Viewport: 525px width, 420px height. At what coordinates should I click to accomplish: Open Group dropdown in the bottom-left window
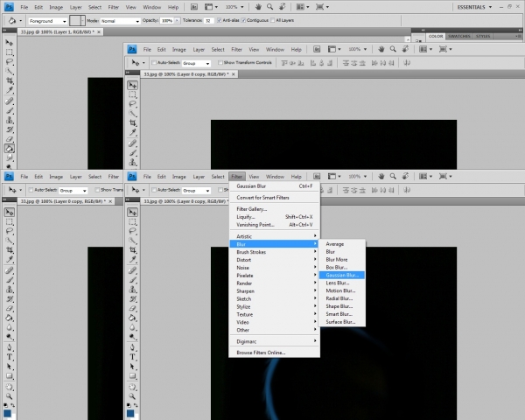(73, 190)
